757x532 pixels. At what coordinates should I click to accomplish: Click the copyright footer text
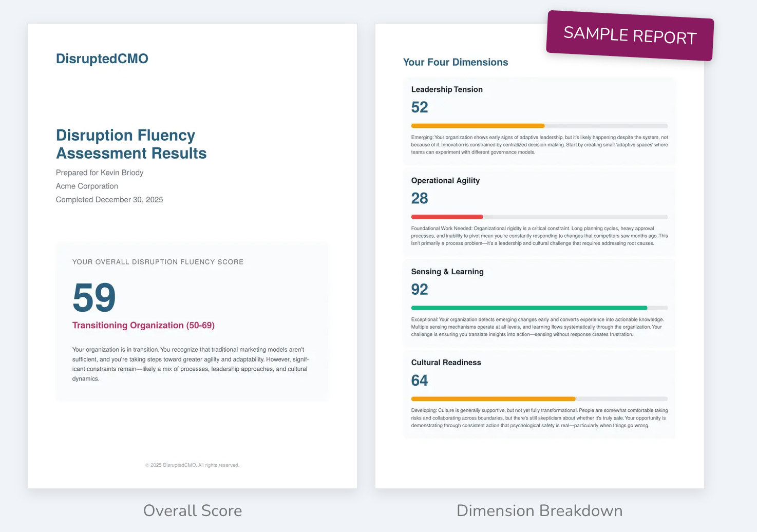192,465
